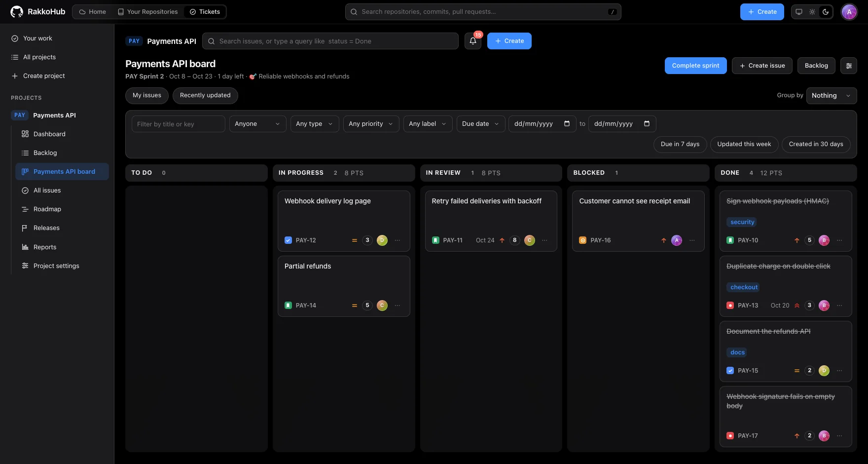The image size is (868, 464).
Task: Switch to light theme sun icon
Action: (812, 12)
